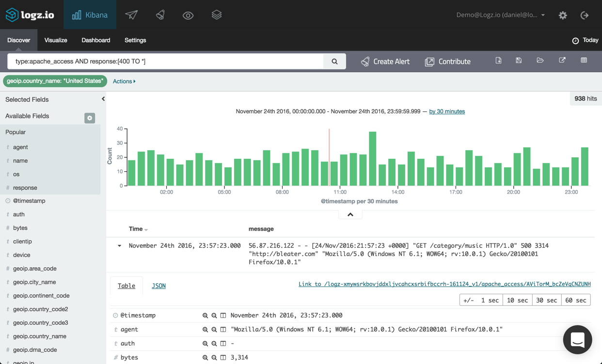Viewport: 602px width, 364px height.
Task: Select the bytes field in sidebar
Action: [20, 228]
